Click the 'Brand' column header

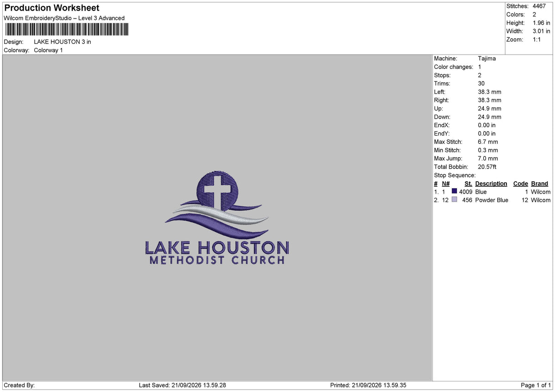point(539,184)
